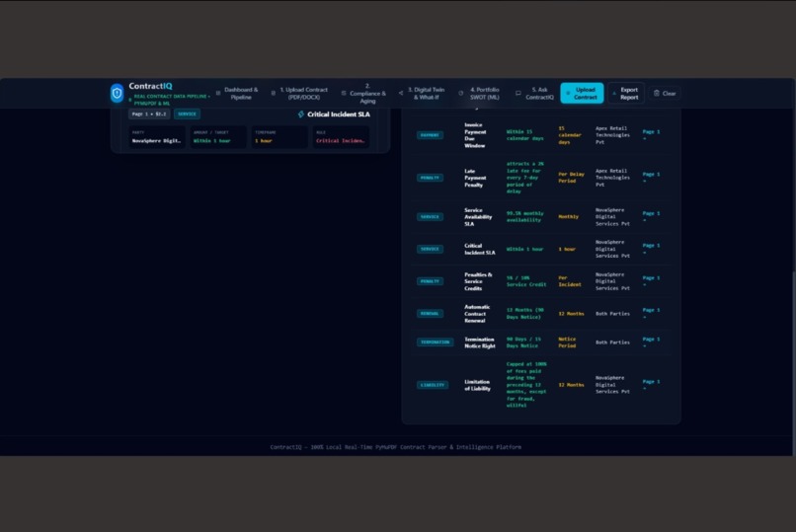Viewport: 796px width, 532px height.
Task: Click the red 'Critical Inciden…' rule value
Action: pyautogui.click(x=340, y=141)
